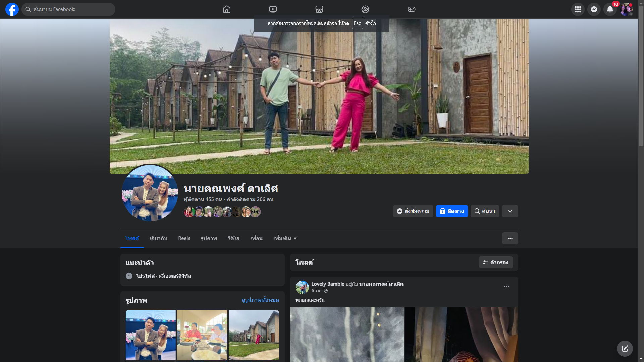Open the ตัวกรอง posts filter button

[x=495, y=262]
